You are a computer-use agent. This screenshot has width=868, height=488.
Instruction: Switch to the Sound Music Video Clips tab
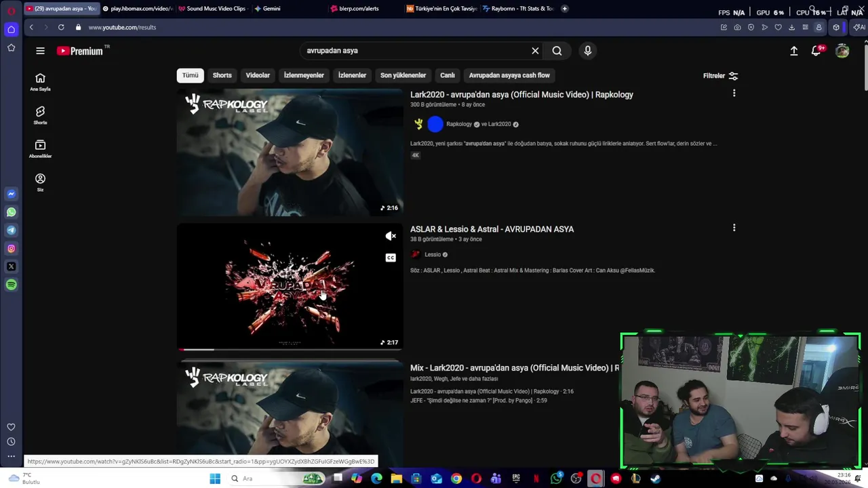pyautogui.click(x=213, y=9)
